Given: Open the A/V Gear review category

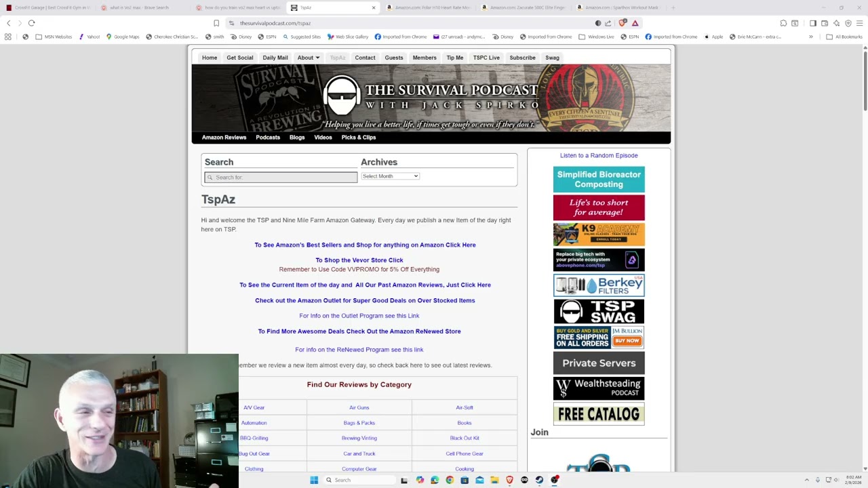Looking at the screenshot, I should tap(254, 407).
